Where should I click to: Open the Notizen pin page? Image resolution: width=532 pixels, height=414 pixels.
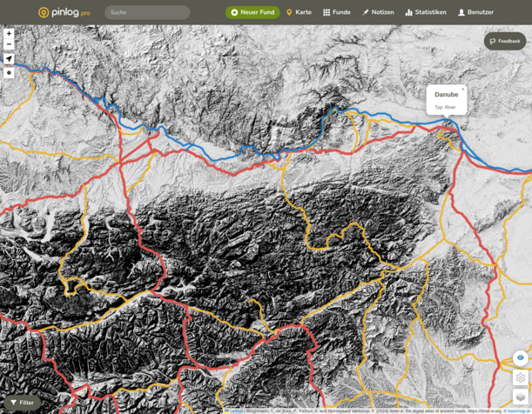(x=378, y=12)
